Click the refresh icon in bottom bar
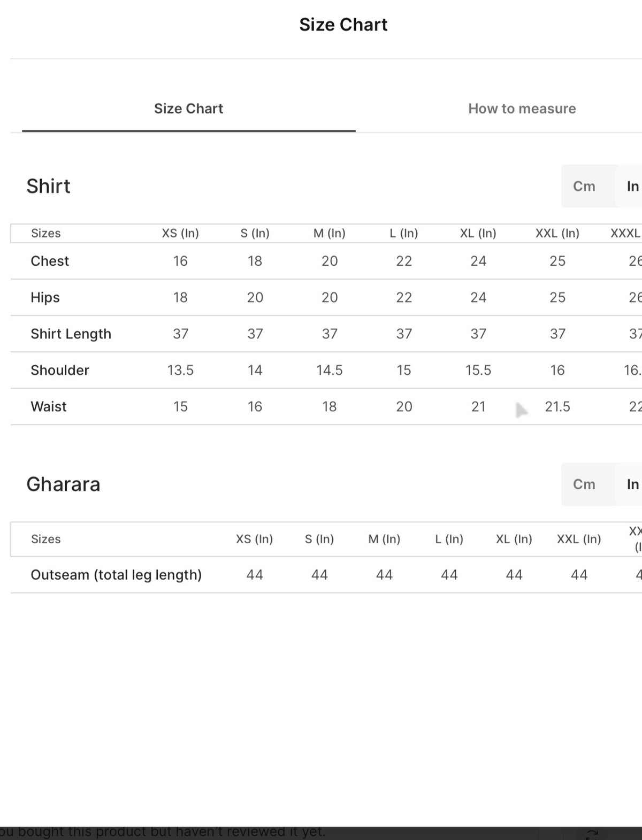The height and width of the screenshot is (840, 642). click(x=592, y=834)
